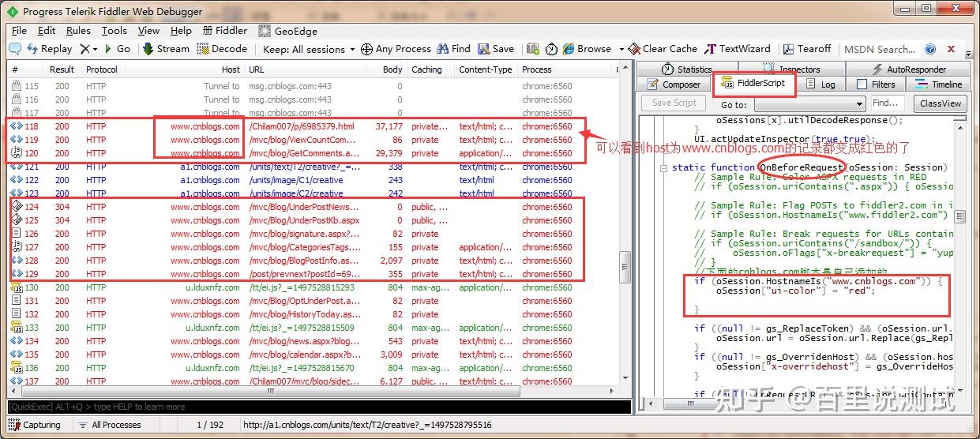Open the Rules menu
This screenshot has width=980, height=439.
point(78,31)
